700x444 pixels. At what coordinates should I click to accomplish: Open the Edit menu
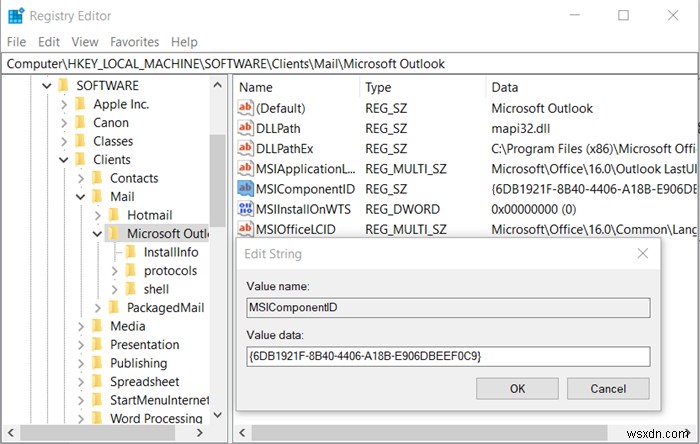coord(49,42)
